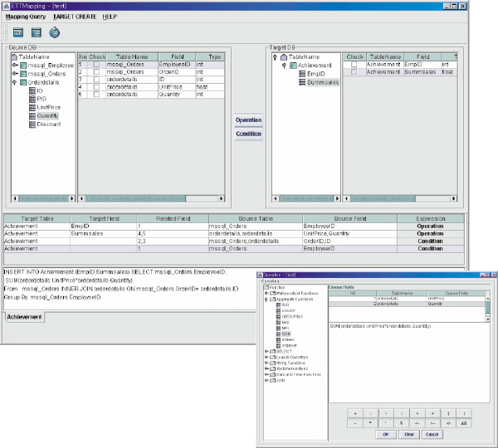Select the Achievement tab at bottom

tap(24, 317)
